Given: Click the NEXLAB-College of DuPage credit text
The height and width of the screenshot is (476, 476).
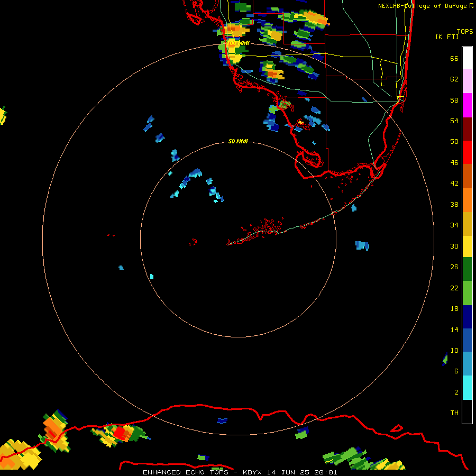Looking at the screenshot, I should pyautogui.click(x=423, y=6).
